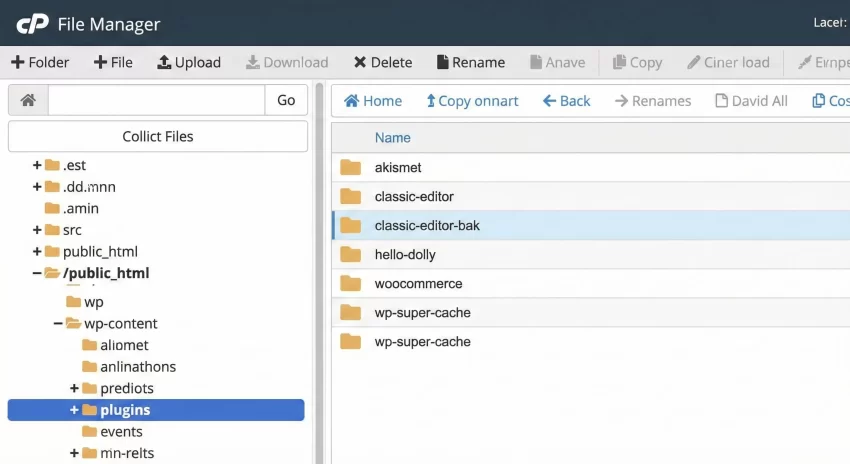
Task: Click Renames in navigation bar
Action: point(653,101)
